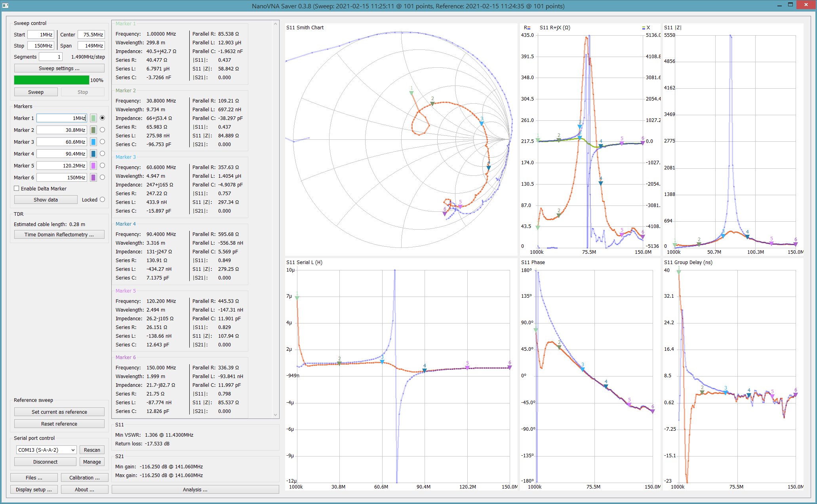Click the S11 Group Delay chart title
Image resolution: width=817 pixels, height=504 pixels.
(688, 262)
